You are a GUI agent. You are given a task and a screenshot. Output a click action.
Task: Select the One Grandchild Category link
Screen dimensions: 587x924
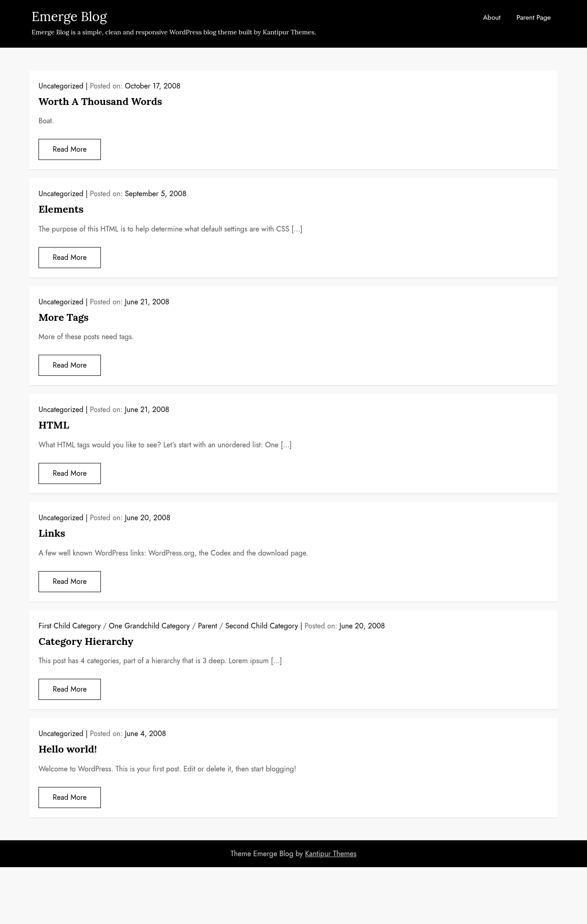click(149, 626)
